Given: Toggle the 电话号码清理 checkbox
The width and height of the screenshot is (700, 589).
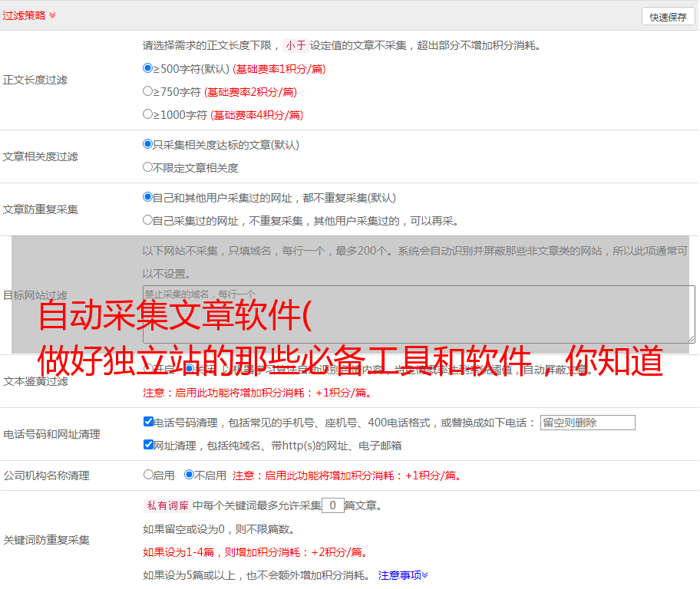Looking at the screenshot, I should 149,422.
